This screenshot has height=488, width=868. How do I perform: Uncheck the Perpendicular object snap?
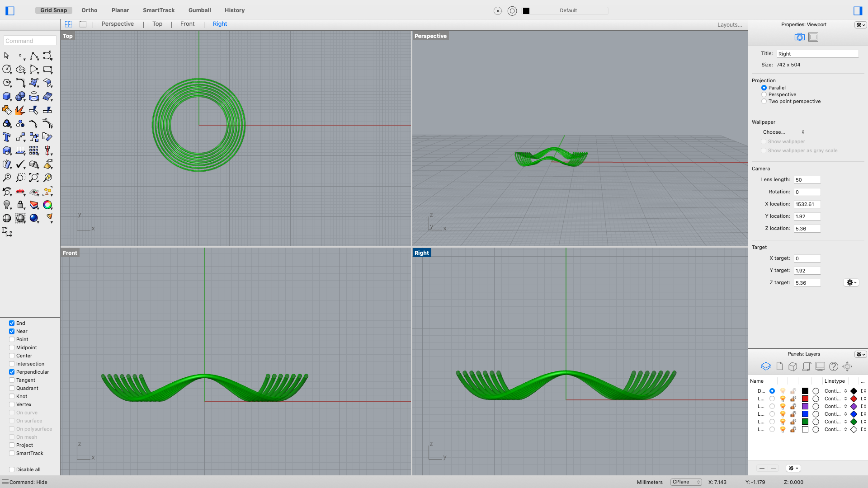pos(12,372)
